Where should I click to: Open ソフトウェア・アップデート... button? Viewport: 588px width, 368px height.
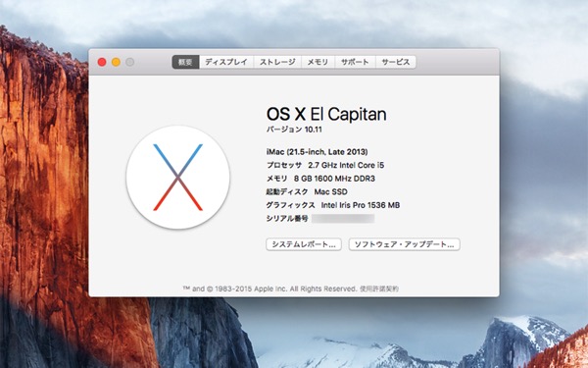click(x=404, y=244)
